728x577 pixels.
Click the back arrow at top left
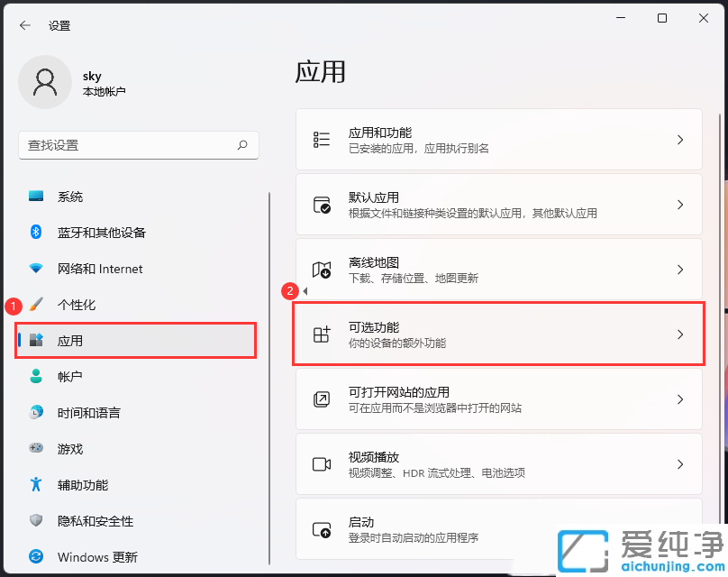click(24, 25)
